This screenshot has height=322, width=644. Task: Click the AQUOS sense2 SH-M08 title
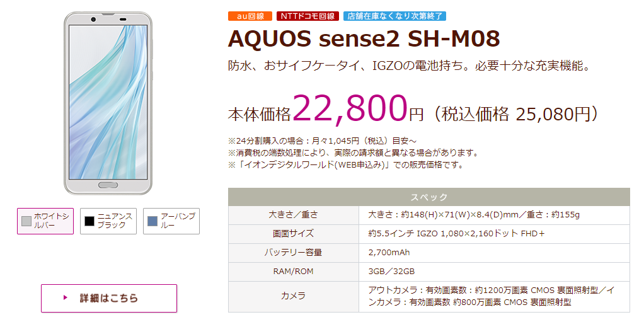pos(364,38)
